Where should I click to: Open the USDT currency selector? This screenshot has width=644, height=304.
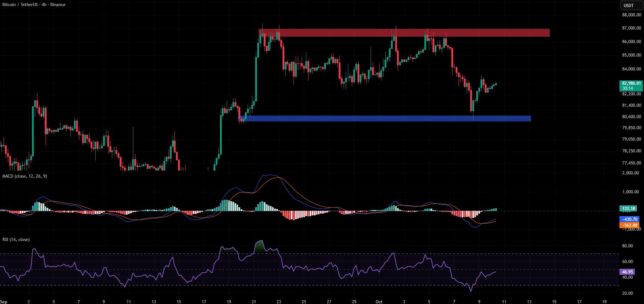coord(632,5)
